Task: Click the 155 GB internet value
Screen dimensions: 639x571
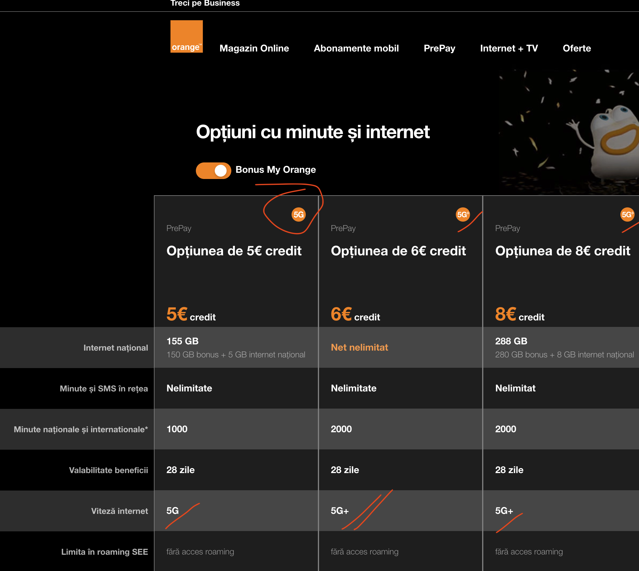Action: [x=183, y=341]
